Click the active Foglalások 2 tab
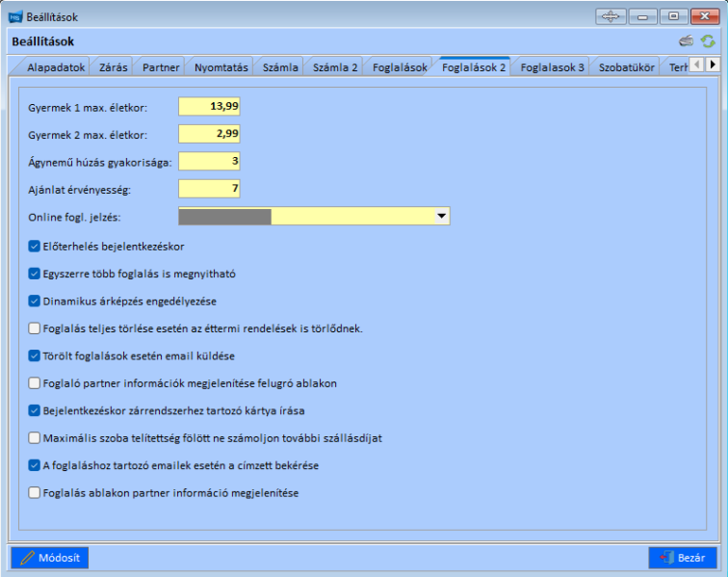 click(x=473, y=67)
